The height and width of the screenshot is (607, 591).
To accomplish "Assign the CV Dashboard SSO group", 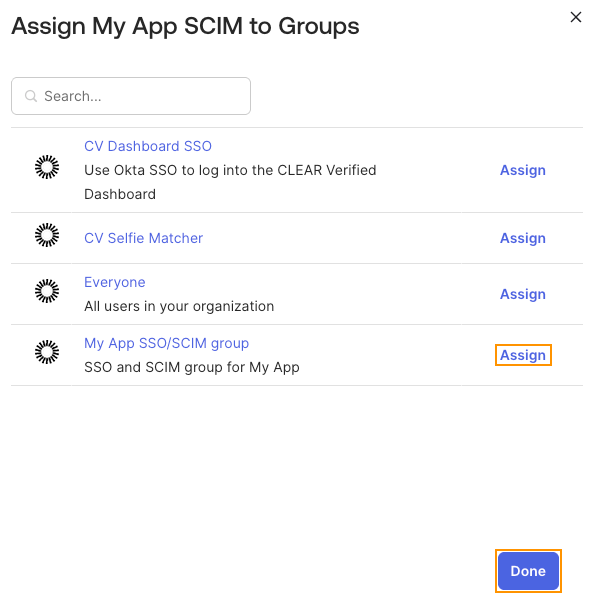I will coord(523,170).
